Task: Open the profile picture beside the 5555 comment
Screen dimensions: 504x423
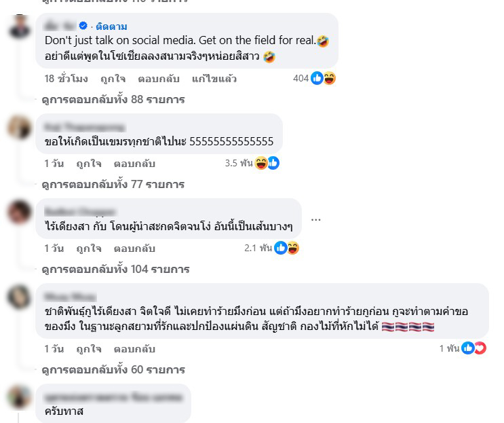Action: [x=20, y=128]
